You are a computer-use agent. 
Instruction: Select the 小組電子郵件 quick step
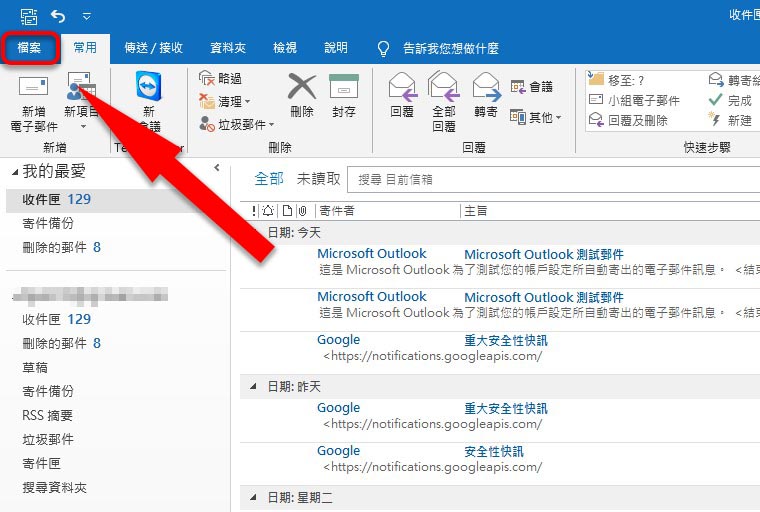(x=634, y=100)
